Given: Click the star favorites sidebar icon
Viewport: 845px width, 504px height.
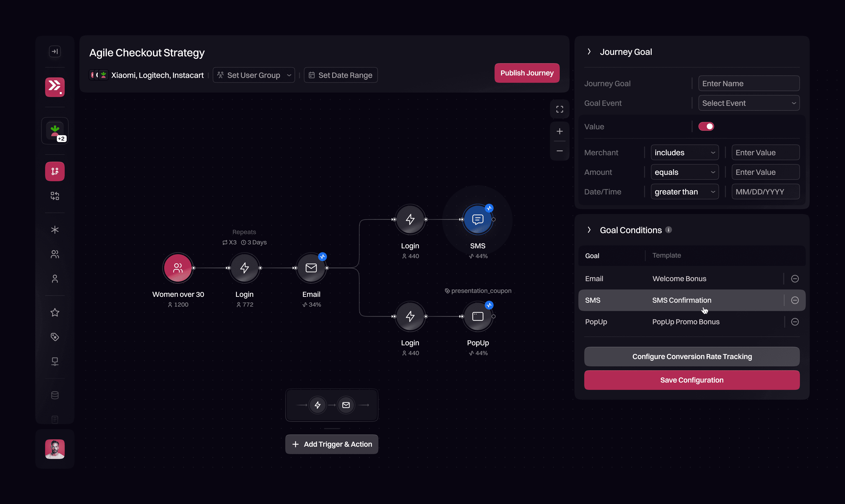Looking at the screenshot, I should [55, 312].
